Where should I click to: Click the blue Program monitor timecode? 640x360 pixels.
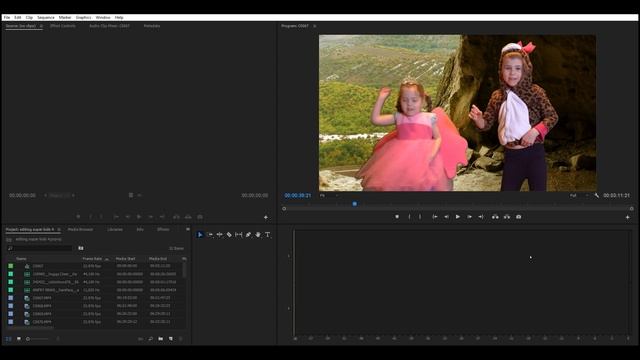(x=298, y=196)
